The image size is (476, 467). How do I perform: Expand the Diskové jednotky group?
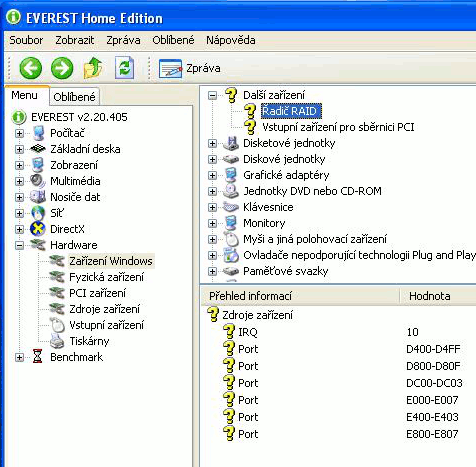coord(212,159)
